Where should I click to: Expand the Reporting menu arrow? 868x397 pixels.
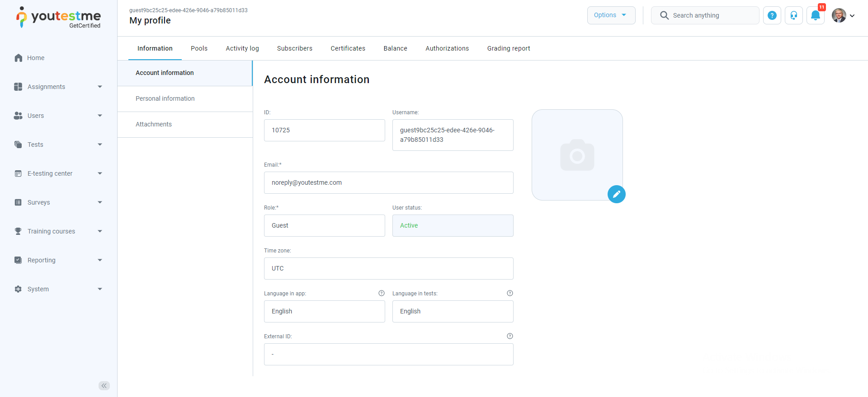coord(100,260)
